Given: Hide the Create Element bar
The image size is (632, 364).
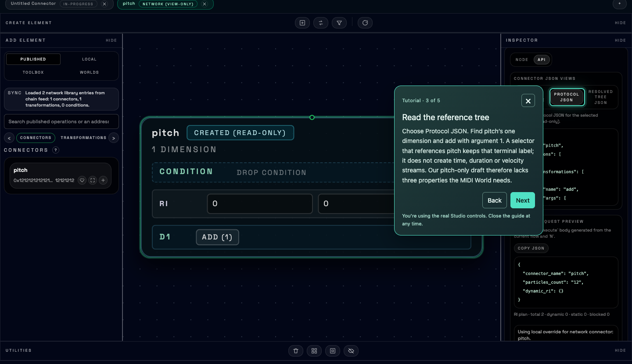Looking at the screenshot, I should 620,23.
